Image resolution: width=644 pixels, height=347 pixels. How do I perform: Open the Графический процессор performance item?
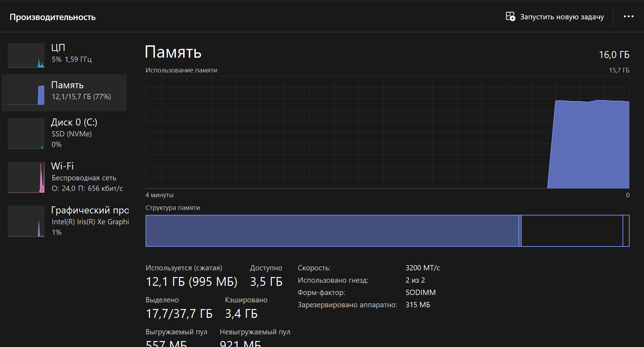point(64,221)
